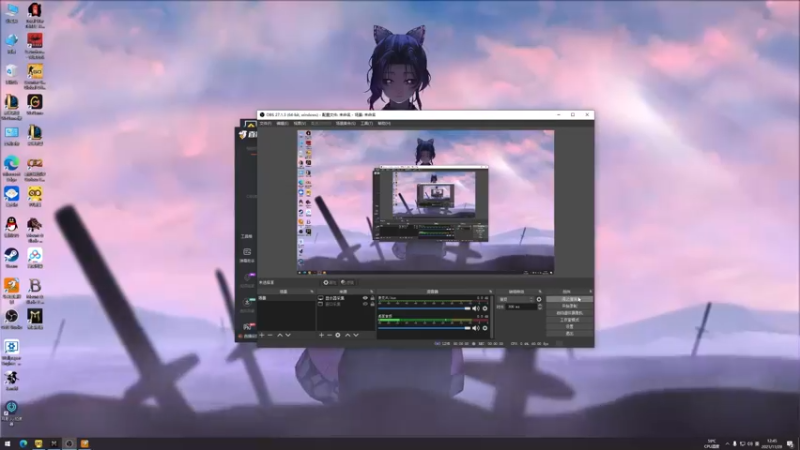Click the OBS preview canvas
Viewport: 800px width, 450px height.
tap(426, 203)
